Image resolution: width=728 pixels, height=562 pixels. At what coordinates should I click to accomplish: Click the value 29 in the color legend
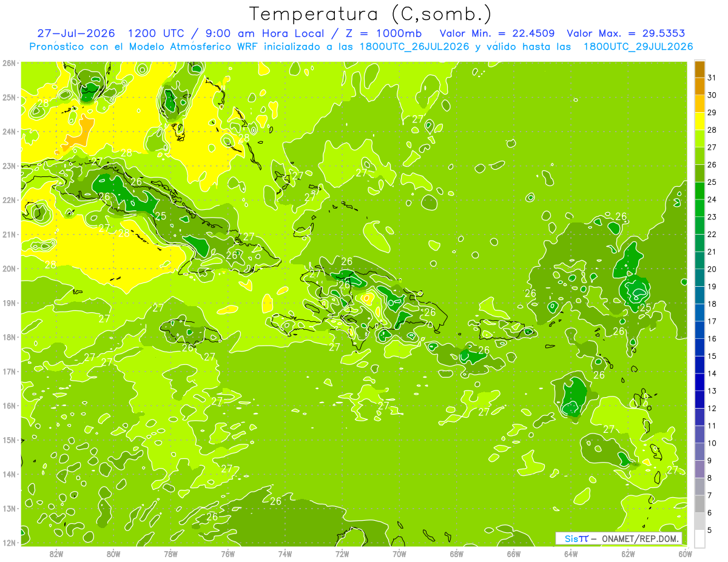point(712,113)
